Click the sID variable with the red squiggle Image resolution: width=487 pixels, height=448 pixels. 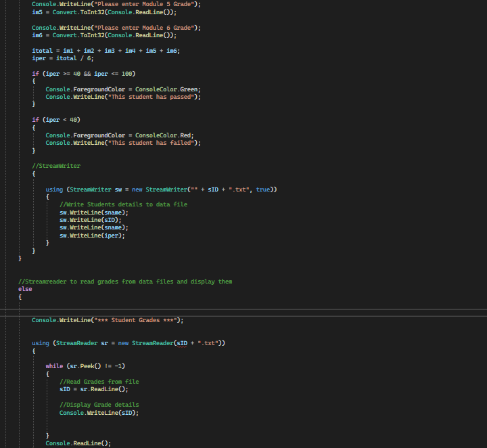(182, 343)
